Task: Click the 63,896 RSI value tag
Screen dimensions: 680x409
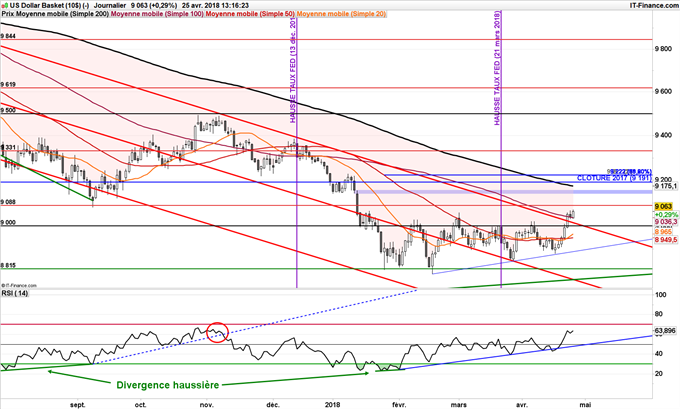Action: (x=665, y=331)
